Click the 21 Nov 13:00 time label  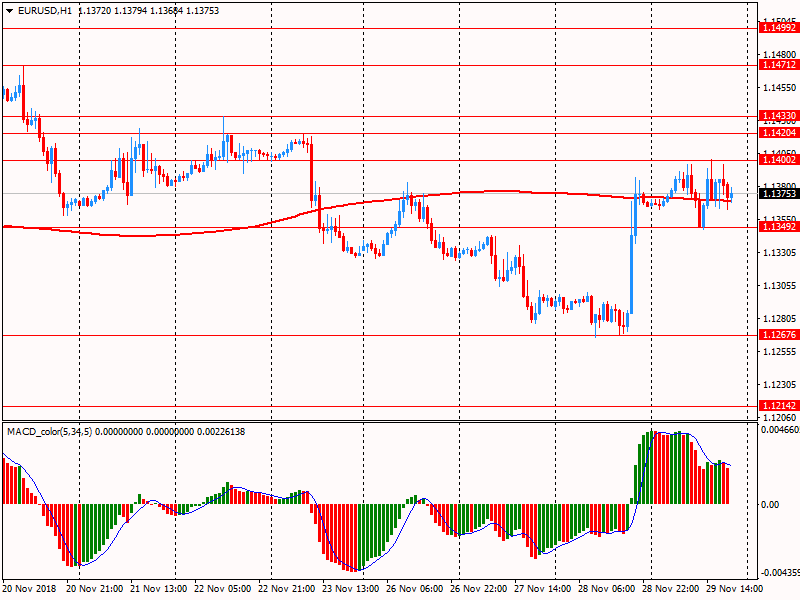click(159, 588)
